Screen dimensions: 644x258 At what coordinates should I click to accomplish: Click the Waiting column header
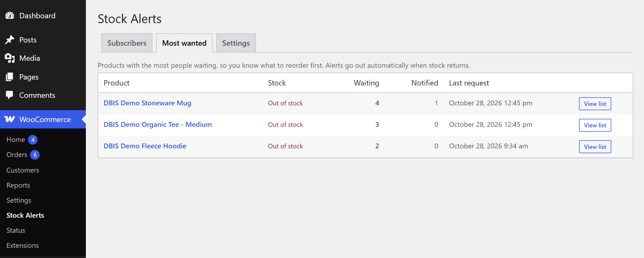(366, 83)
